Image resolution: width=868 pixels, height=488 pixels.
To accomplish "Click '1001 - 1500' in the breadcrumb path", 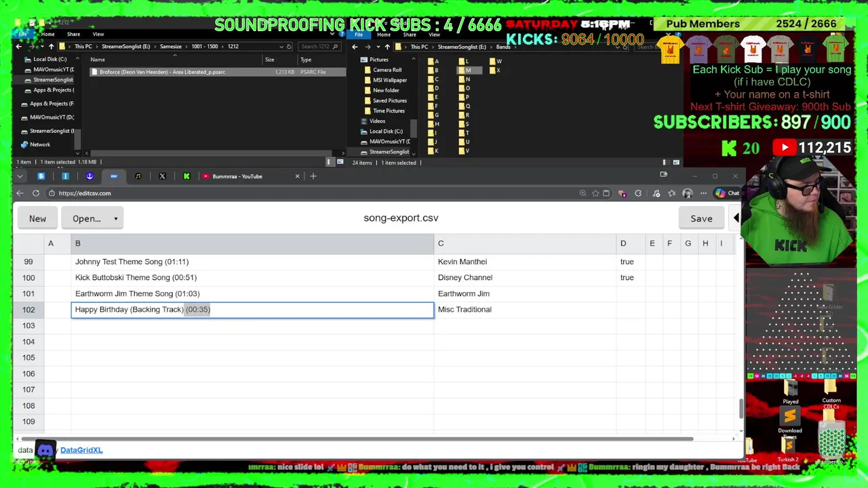I will coord(205,47).
